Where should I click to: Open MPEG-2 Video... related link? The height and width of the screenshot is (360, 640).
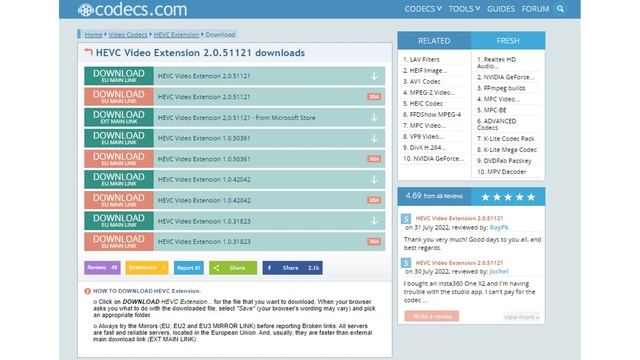pyautogui.click(x=432, y=93)
